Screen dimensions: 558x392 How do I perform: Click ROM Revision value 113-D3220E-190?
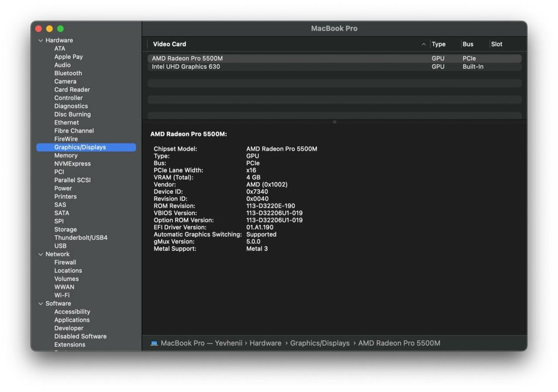point(271,206)
